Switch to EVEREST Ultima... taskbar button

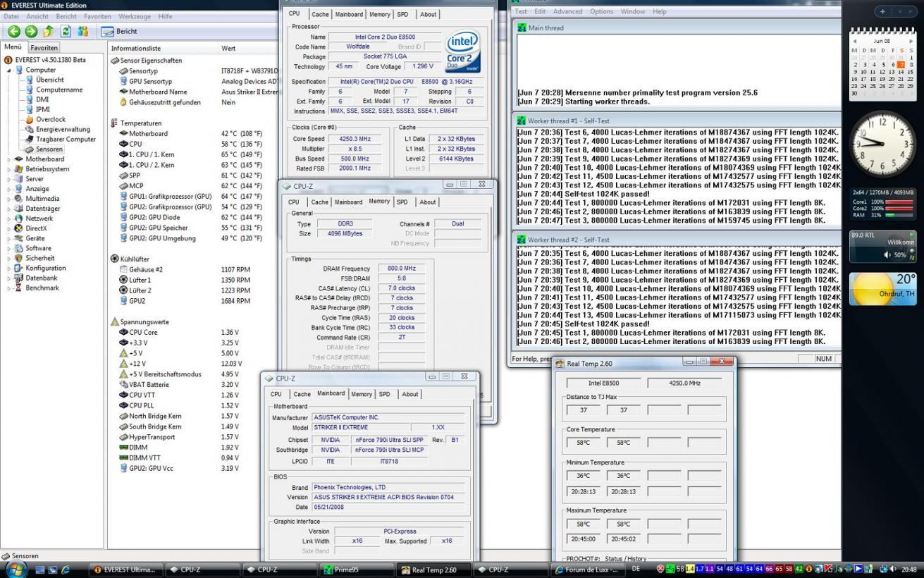[127, 570]
